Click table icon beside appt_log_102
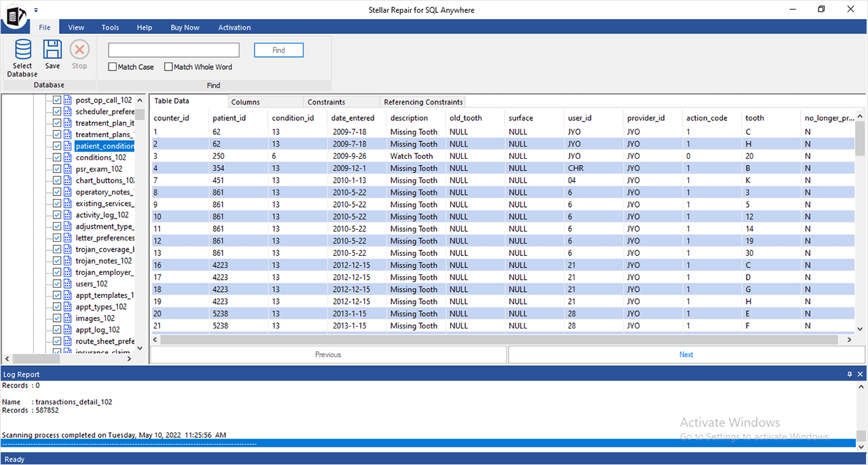The height and width of the screenshot is (465, 868). [67, 330]
